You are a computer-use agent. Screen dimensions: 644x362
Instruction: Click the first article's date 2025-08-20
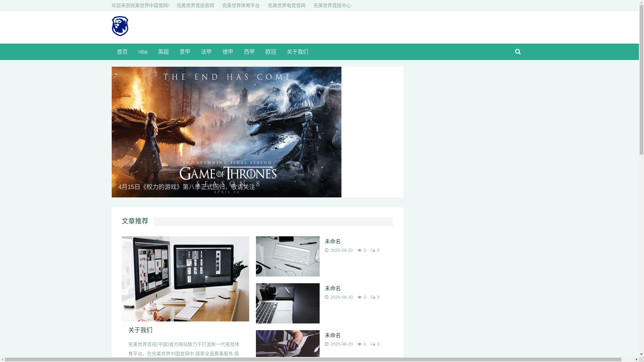click(341, 250)
